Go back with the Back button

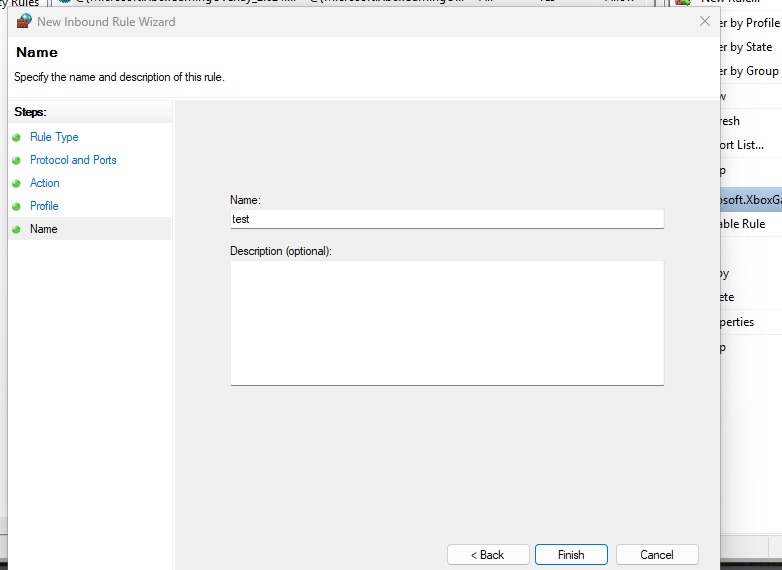[488, 555]
